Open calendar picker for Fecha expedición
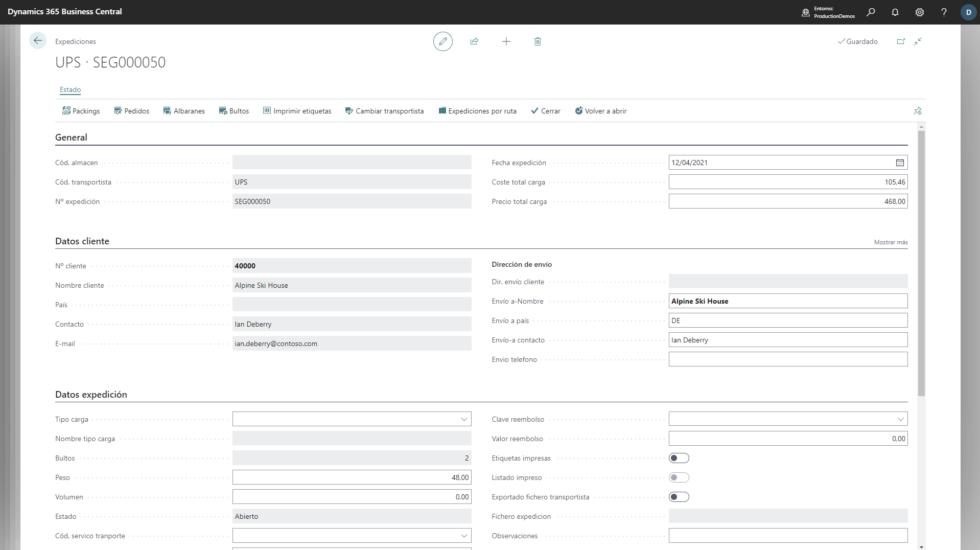The height and width of the screenshot is (550, 980). 900,163
